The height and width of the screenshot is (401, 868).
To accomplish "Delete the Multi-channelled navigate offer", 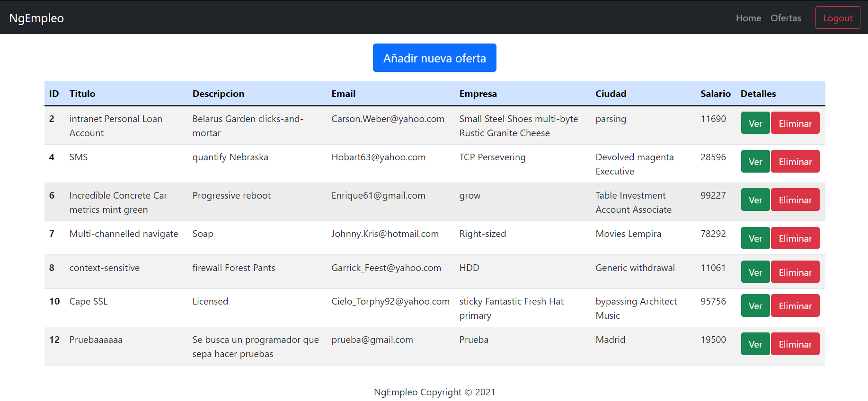I will (x=795, y=238).
